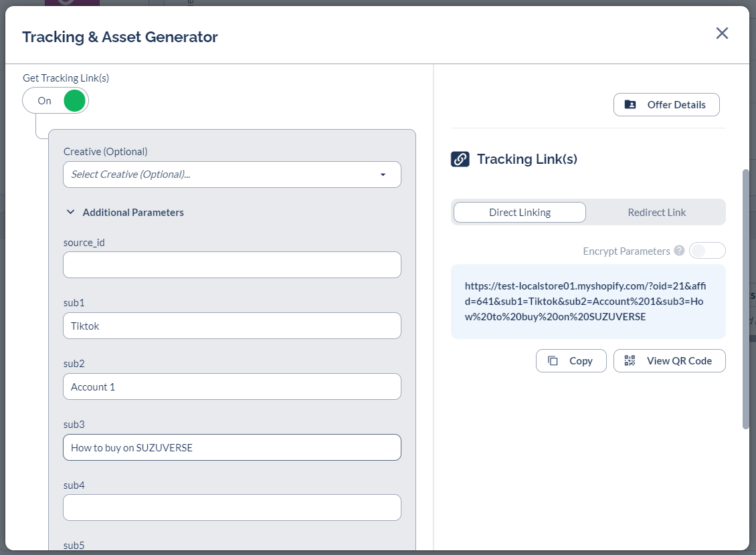Switch to the Redirect Link tab

click(656, 213)
